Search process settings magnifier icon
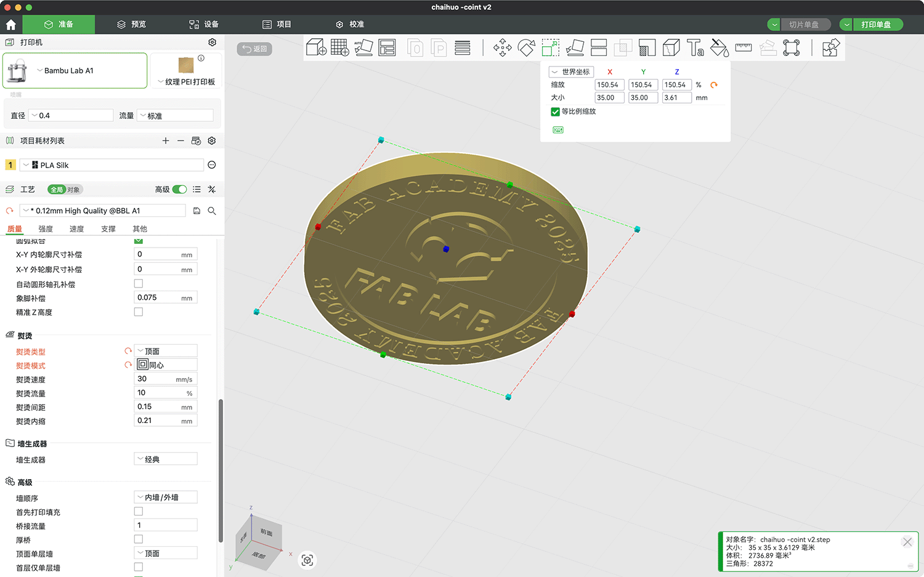The width and height of the screenshot is (924, 577). click(x=212, y=211)
